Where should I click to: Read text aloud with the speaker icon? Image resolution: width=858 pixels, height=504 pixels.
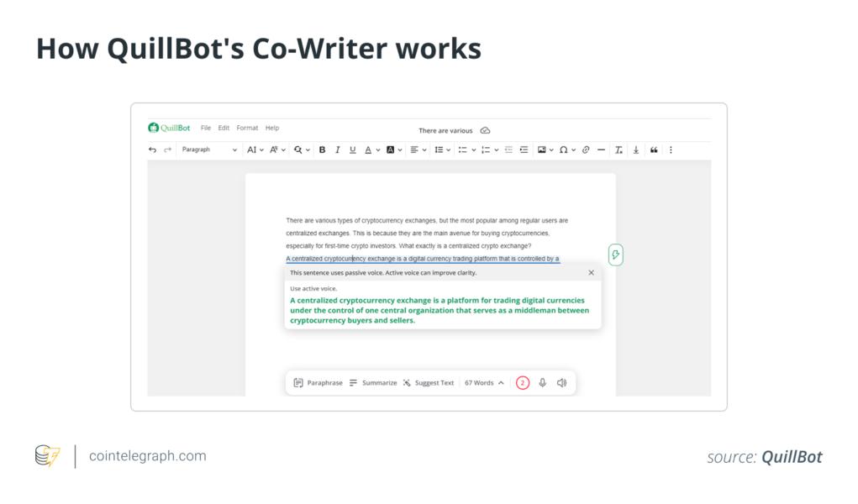(x=562, y=382)
